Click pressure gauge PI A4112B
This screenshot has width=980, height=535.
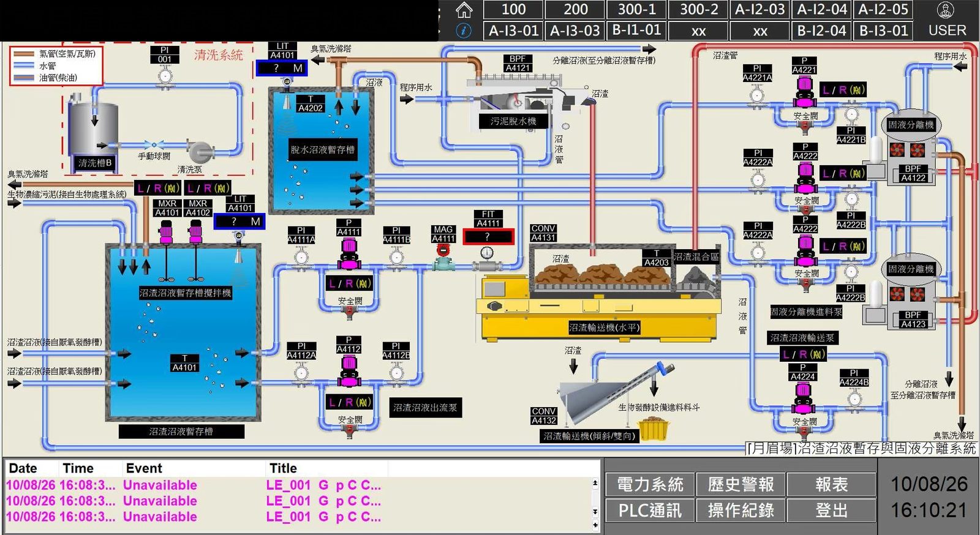396,372
